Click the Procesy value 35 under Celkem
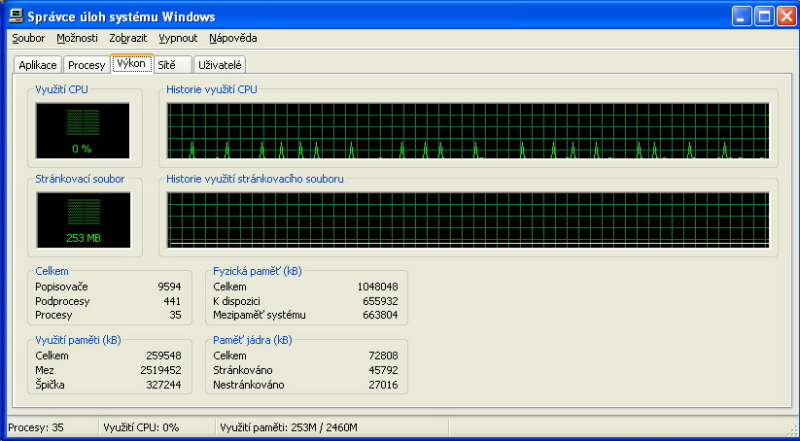This screenshot has width=800, height=441. coord(176,315)
